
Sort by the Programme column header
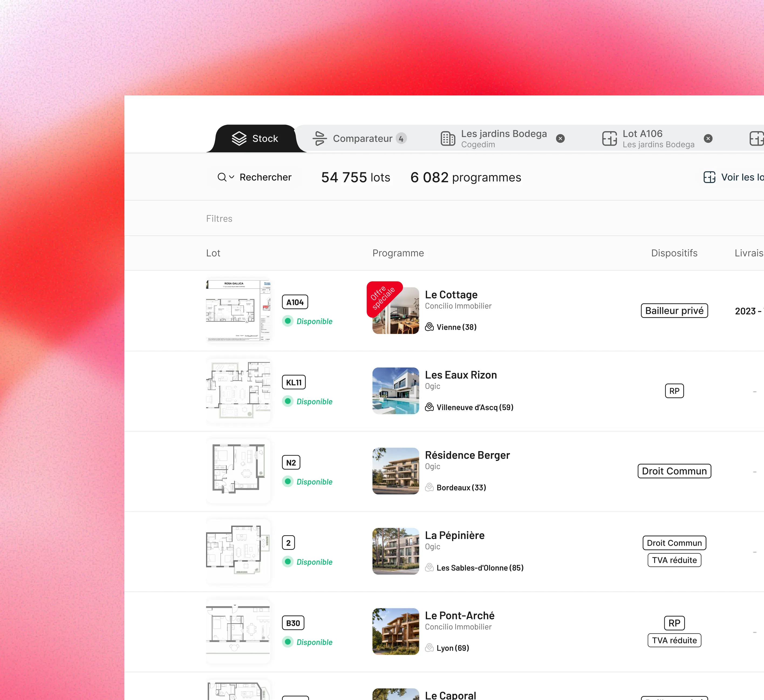(398, 253)
